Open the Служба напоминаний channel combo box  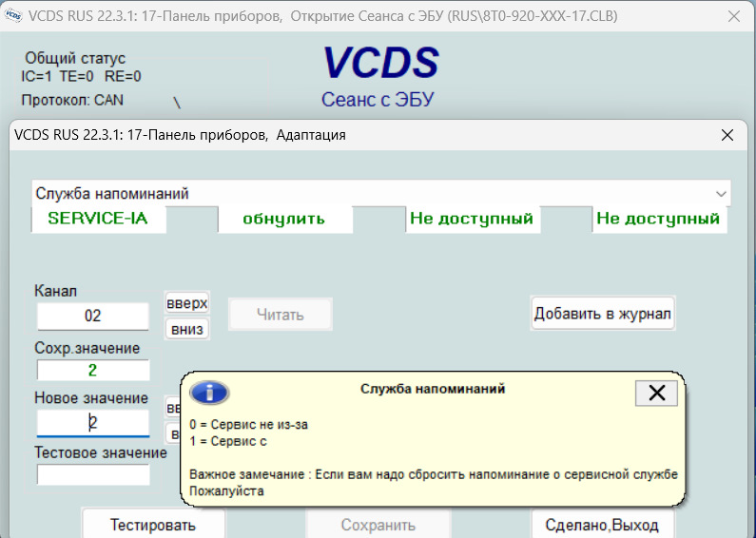point(381,194)
